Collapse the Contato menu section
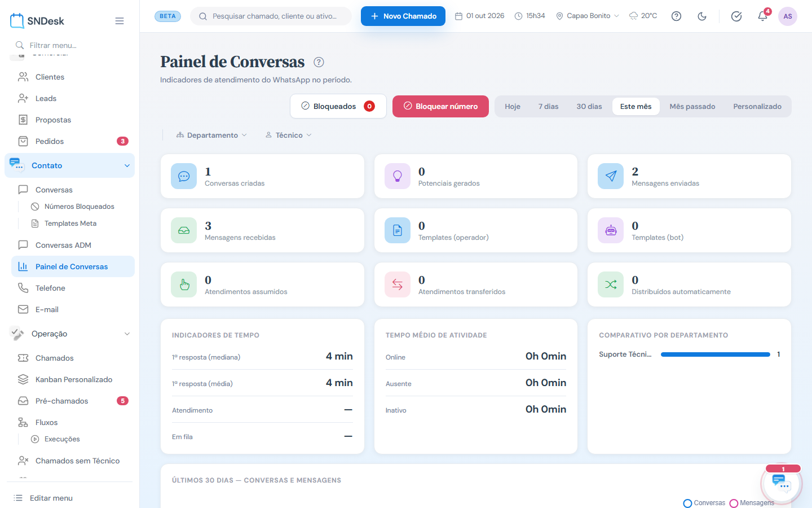Viewport: 812px width, 508px height. point(70,165)
